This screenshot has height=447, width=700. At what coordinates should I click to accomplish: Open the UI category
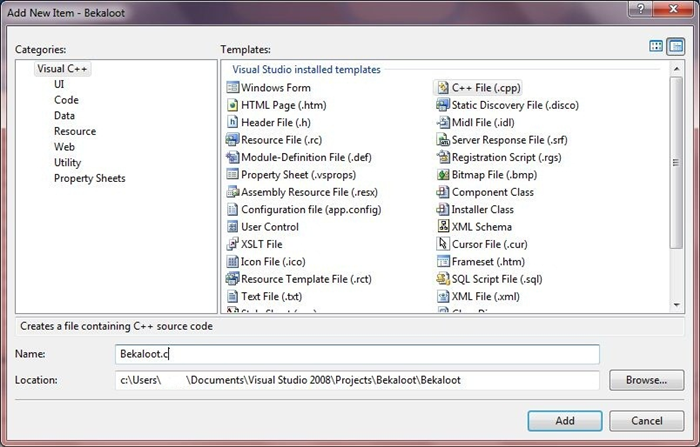(59, 84)
